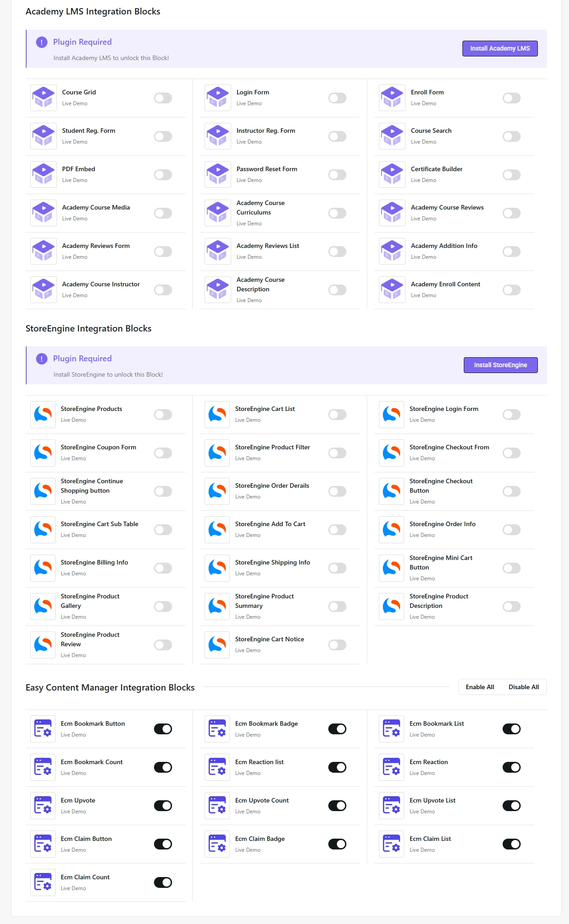Click the StoreEngine Continue Shopping button label
The height and width of the screenshot is (924, 569).
pyautogui.click(x=92, y=486)
